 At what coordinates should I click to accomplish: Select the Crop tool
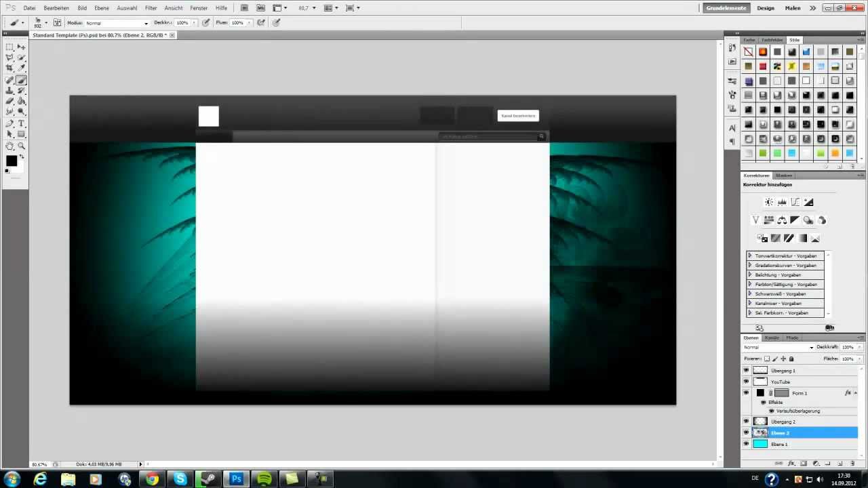point(10,68)
